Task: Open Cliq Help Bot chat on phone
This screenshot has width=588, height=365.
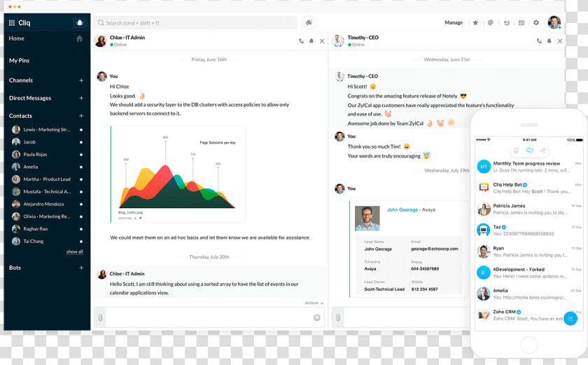Action: coord(528,188)
